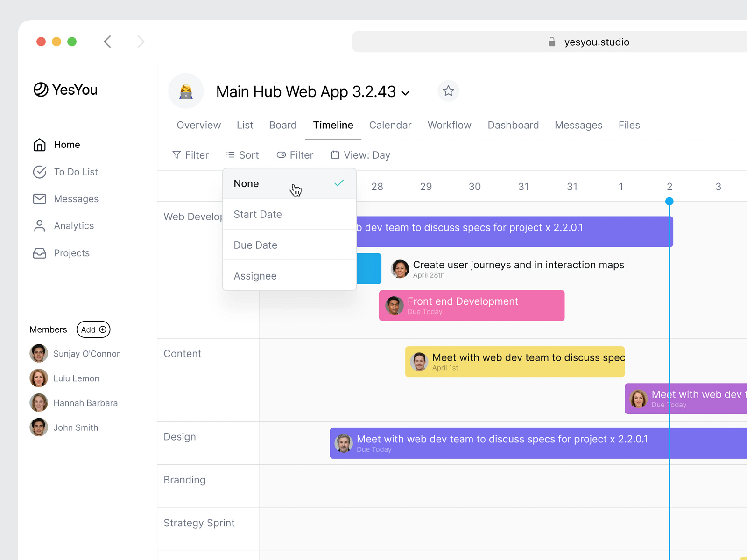Image resolution: width=747 pixels, height=560 pixels.
Task: Toggle the eye-icon Filter in toolbar
Action: pyautogui.click(x=295, y=155)
